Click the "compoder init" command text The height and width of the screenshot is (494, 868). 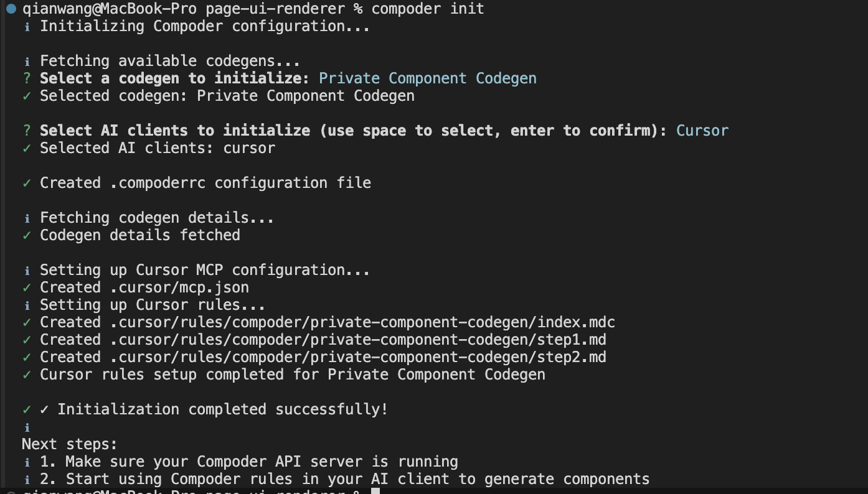pyautogui.click(x=427, y=9)
